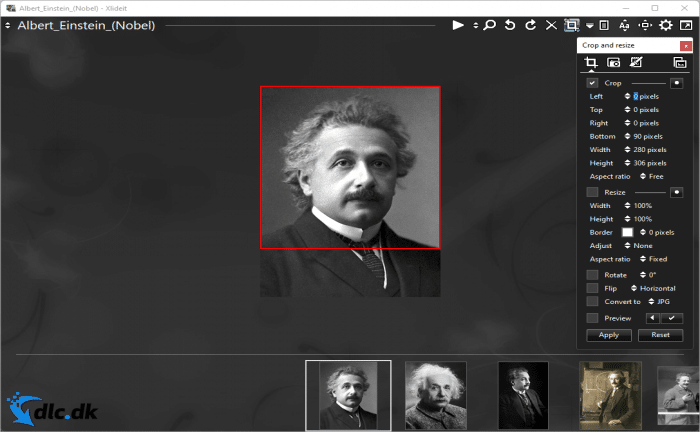Open settings with the gear icon
The width and height of the screenshot is (700, 432).
point(666,25)
